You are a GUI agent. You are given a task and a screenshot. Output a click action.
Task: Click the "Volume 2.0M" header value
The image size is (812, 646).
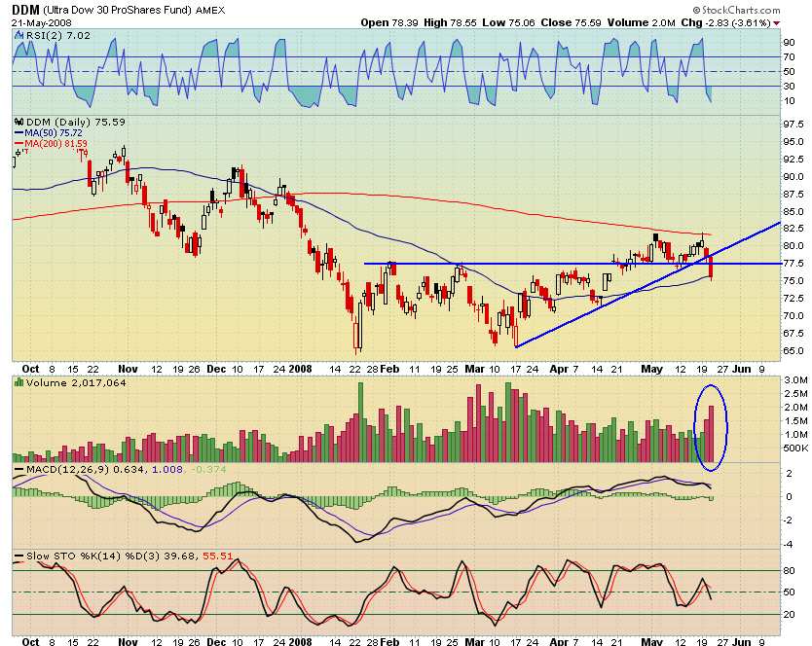coord(641,22)
